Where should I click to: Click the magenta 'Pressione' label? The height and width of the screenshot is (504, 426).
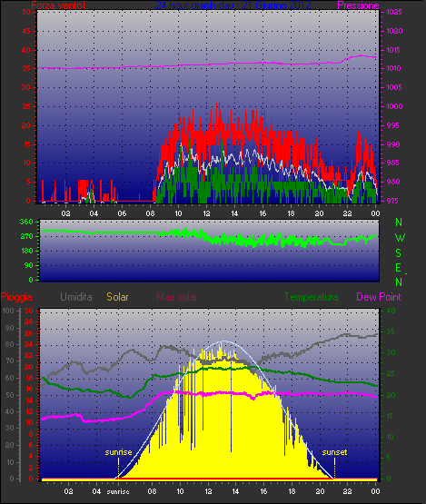pos(358,5)
